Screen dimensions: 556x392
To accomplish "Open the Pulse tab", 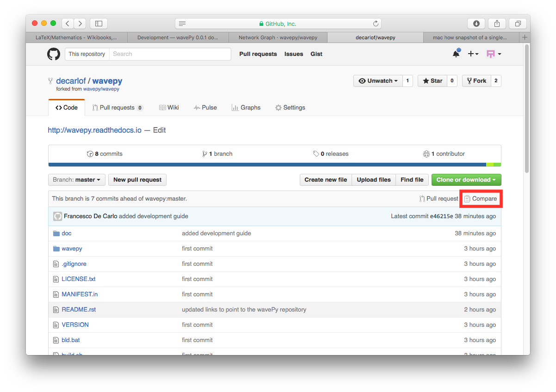I will click(205, 108).
